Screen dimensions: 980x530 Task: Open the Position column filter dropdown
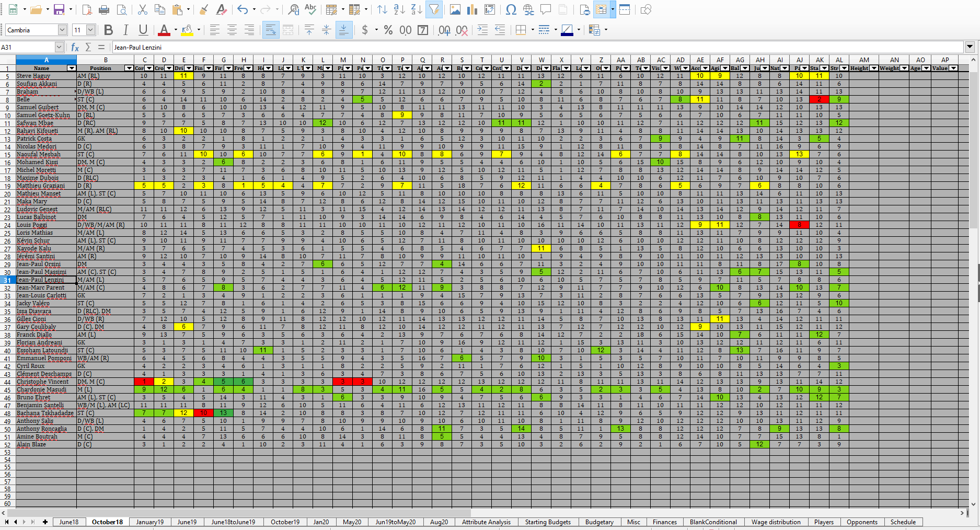[129, 68]
